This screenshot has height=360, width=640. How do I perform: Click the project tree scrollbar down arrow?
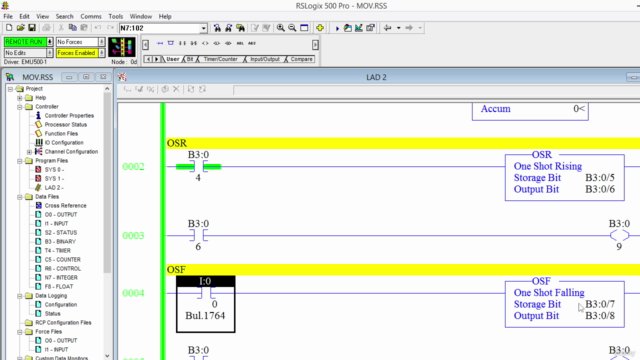click(x=107, y=356)
